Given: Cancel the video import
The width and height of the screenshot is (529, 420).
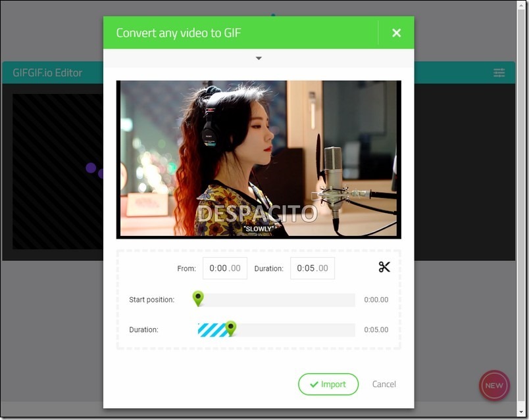Looking at the screenshot, I should pyautogui.click(x=384, y=385).
